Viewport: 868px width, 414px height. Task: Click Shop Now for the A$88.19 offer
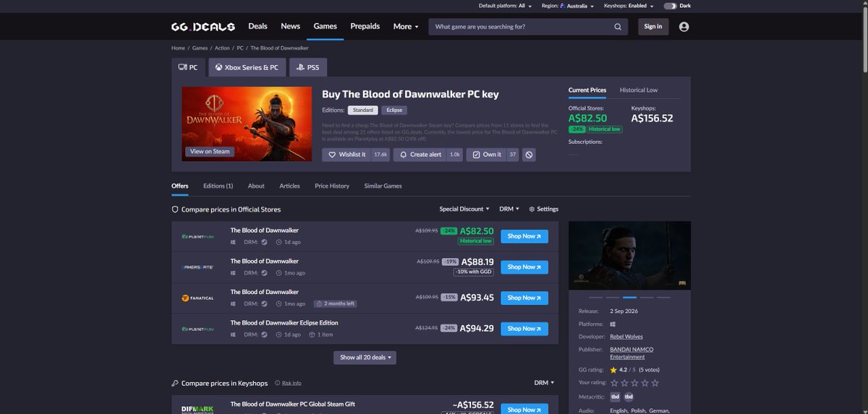click(524, 267)
